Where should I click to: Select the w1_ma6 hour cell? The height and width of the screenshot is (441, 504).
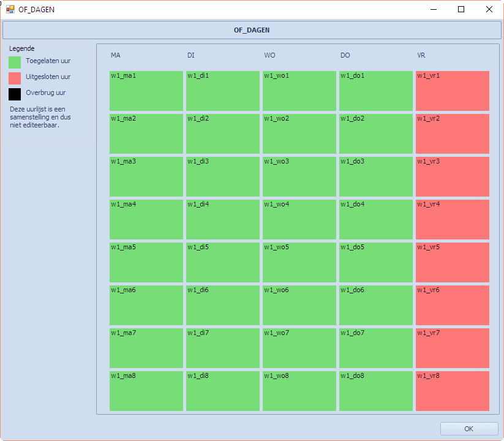146,305
